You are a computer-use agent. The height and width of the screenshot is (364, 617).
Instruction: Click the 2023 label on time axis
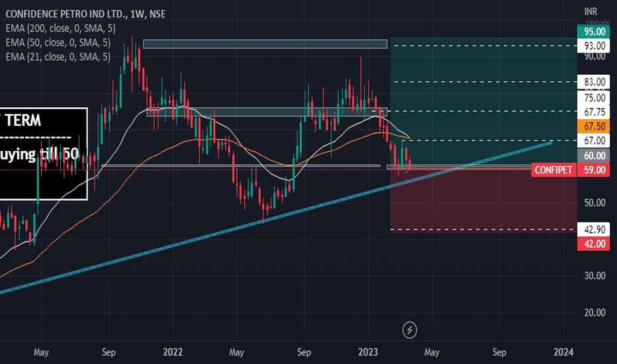point(368,352)
